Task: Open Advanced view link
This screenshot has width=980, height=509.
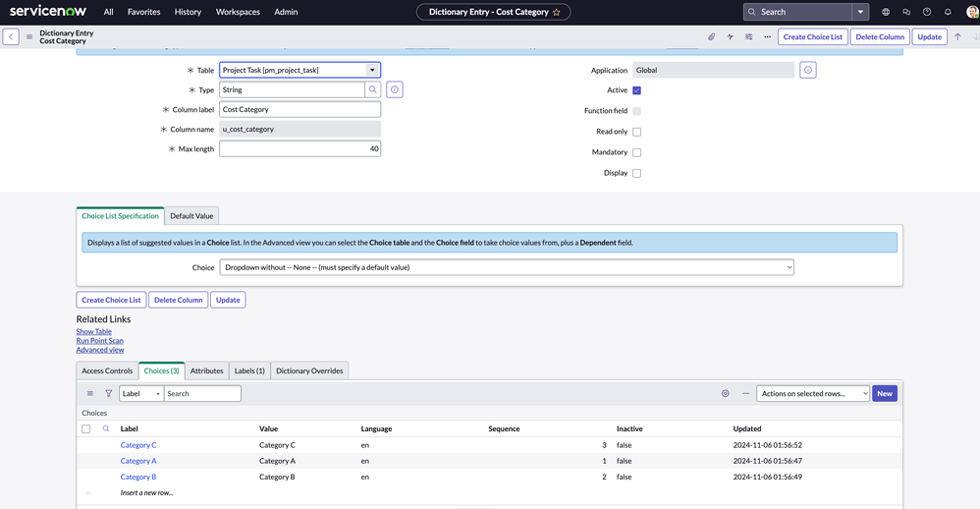Action: pyautogui.click(x=100, y=350)
